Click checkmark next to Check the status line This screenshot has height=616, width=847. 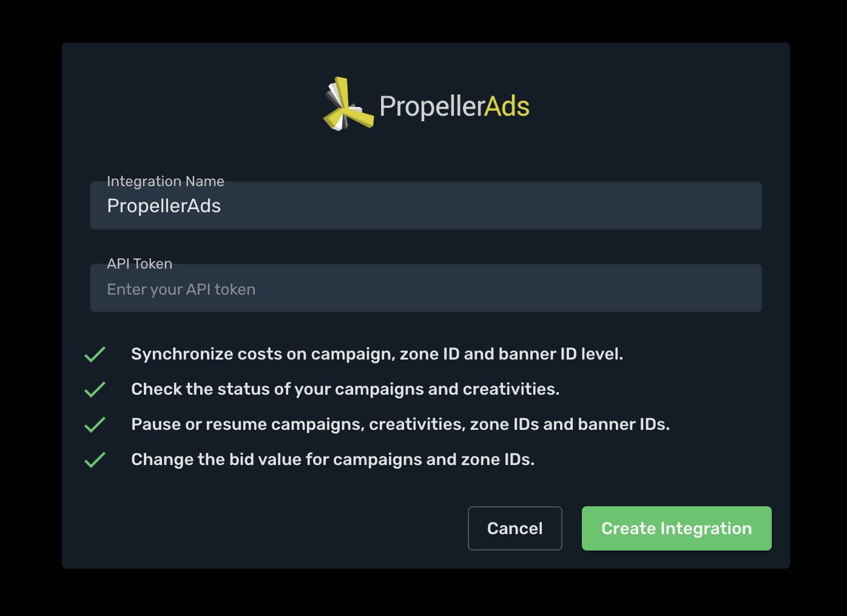(95, 389)
